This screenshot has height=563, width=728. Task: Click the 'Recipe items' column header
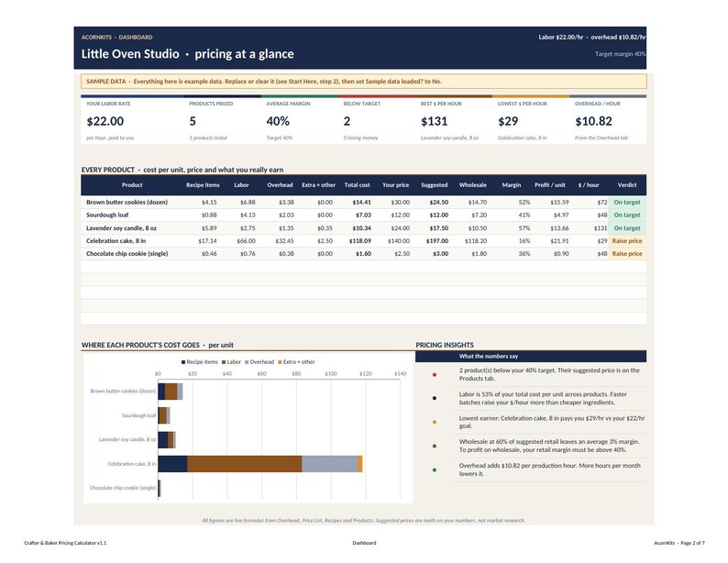(x=203, y=184)
